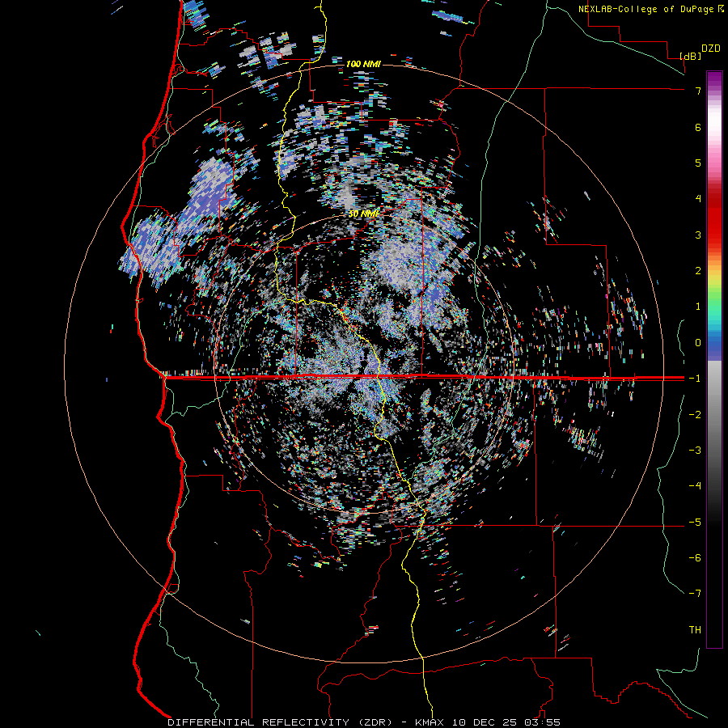Click the 100 NMI range ring label
This screenshot has height=728, width=728.
[363, 64]
